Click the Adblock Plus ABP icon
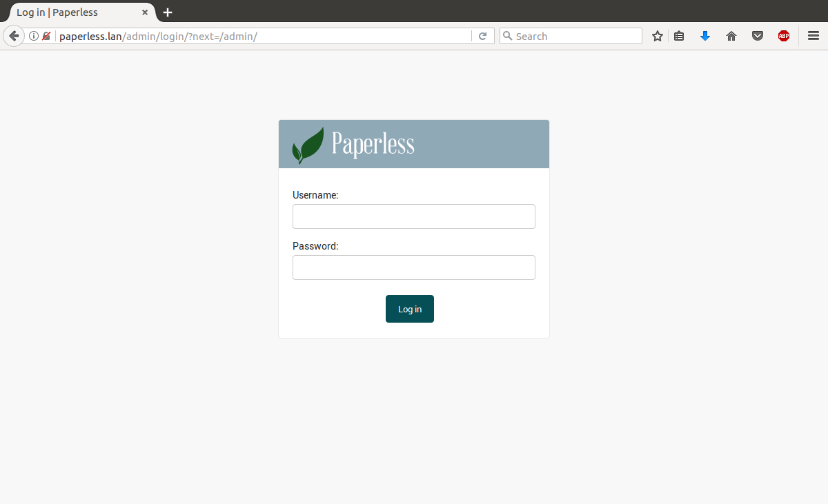Screen dimensions: 828x504 pos(784,36)
